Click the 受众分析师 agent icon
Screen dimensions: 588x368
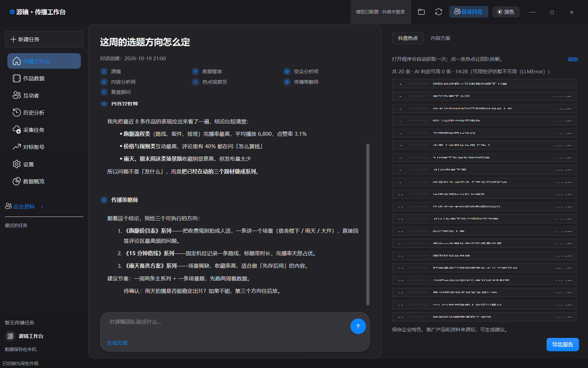tap(287, 71)
